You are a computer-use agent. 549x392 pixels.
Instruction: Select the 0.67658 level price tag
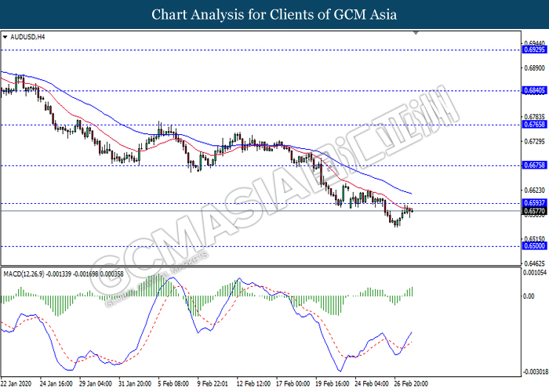533,124
